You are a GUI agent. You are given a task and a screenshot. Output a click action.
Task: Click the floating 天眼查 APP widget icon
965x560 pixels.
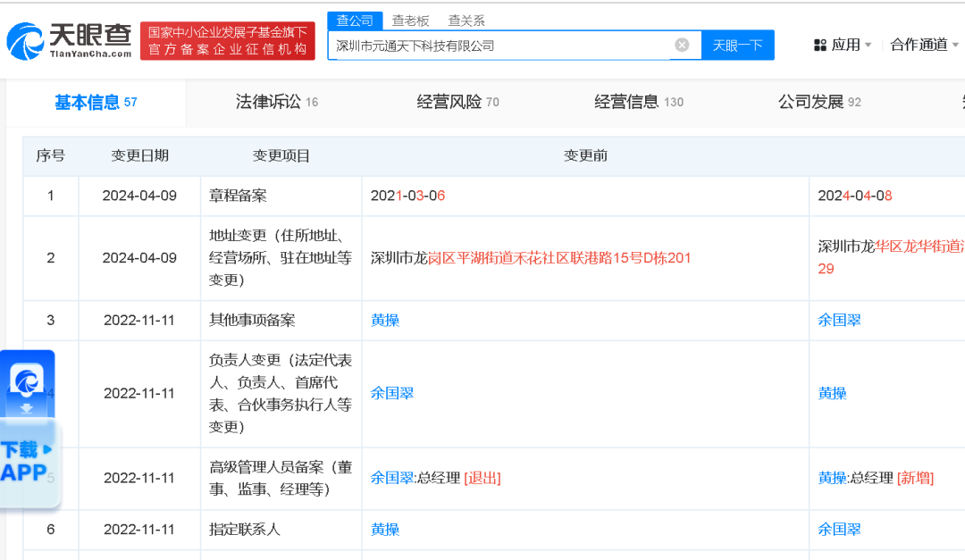pos(27,379)
